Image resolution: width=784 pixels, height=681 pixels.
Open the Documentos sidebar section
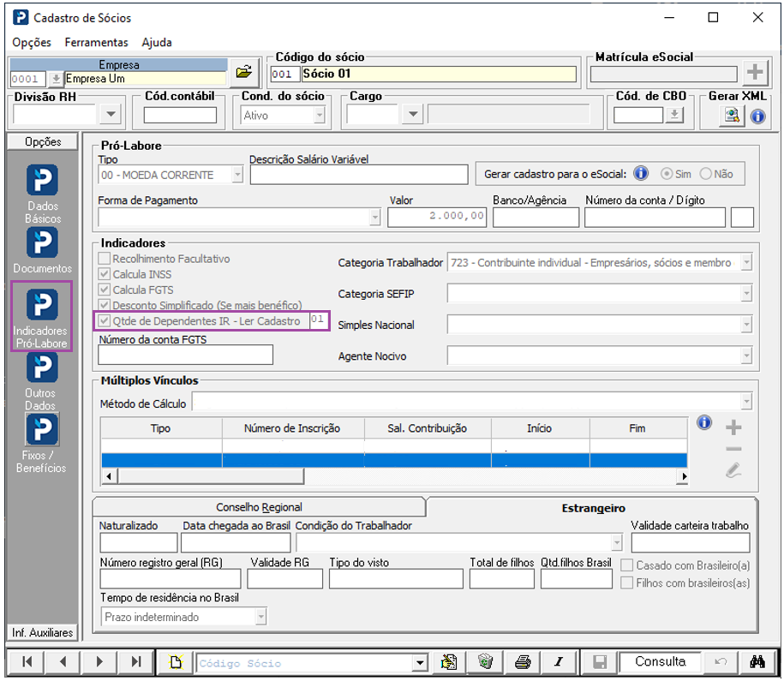tap(42, 243)
